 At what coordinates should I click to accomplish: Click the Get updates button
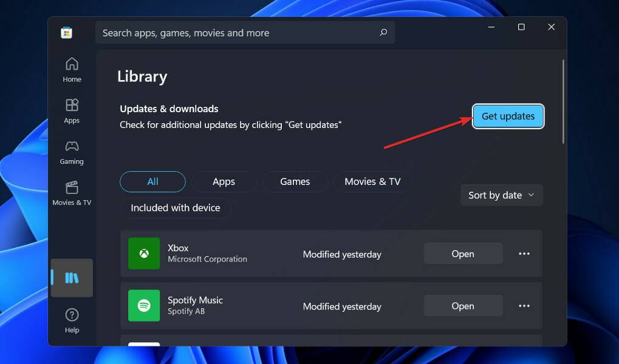click(x=508, y=116)
